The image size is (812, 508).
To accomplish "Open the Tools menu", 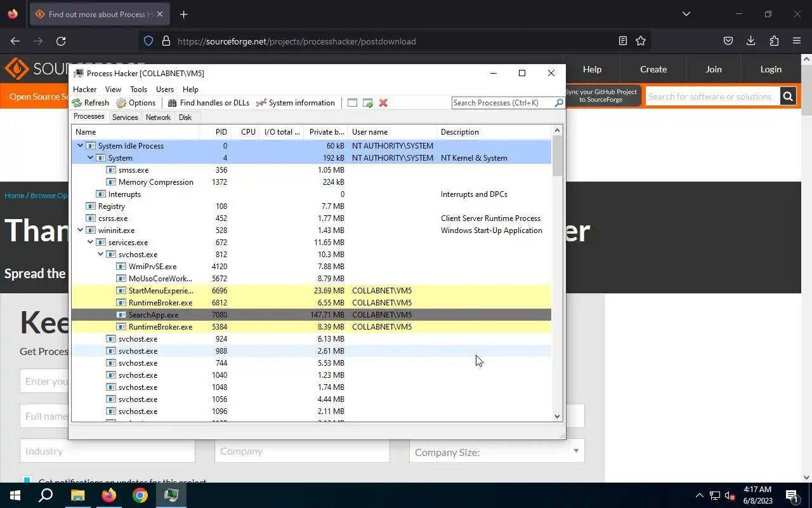I will (138, 90).
